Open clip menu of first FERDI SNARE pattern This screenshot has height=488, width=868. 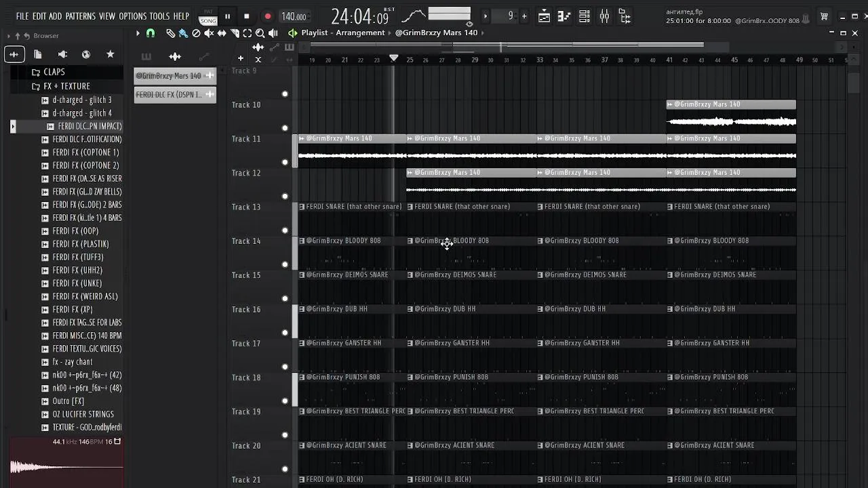click(302, 207)
